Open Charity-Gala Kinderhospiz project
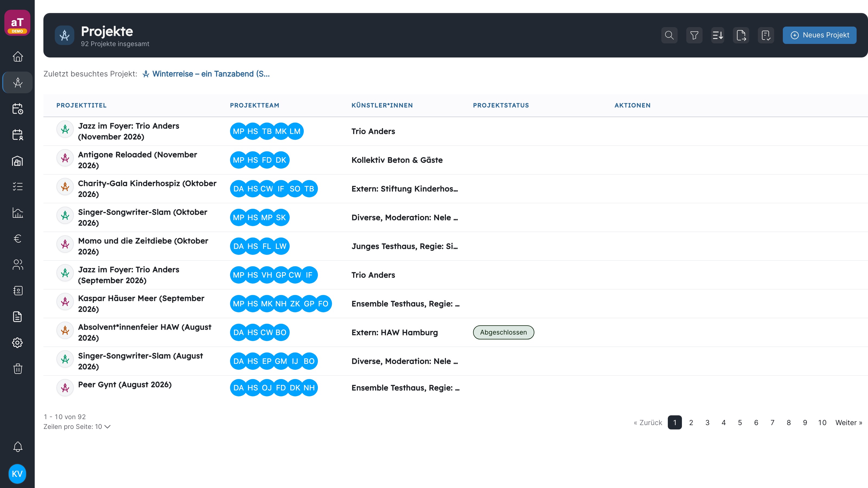 pyautogui.click(x=147, y=189)
